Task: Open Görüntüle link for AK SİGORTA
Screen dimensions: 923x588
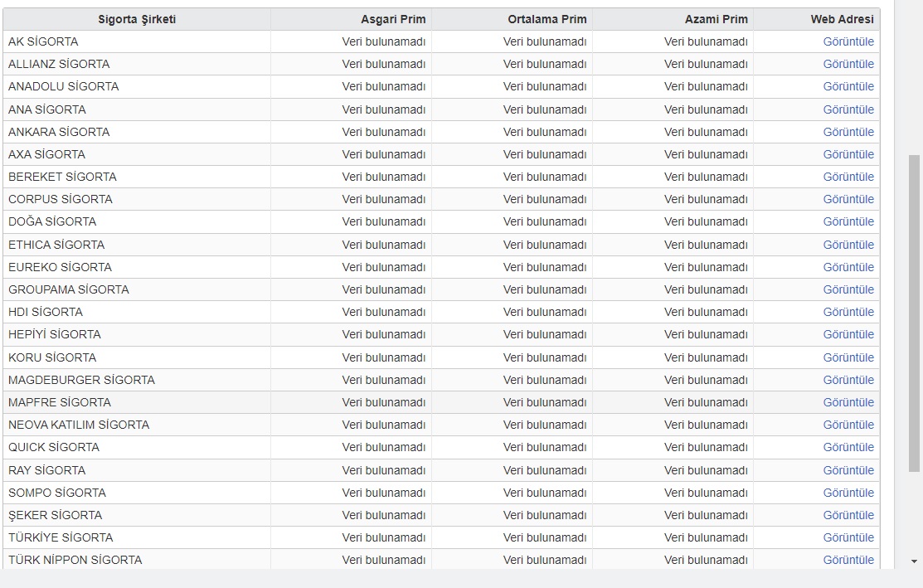Action: (x=848, y=41)
